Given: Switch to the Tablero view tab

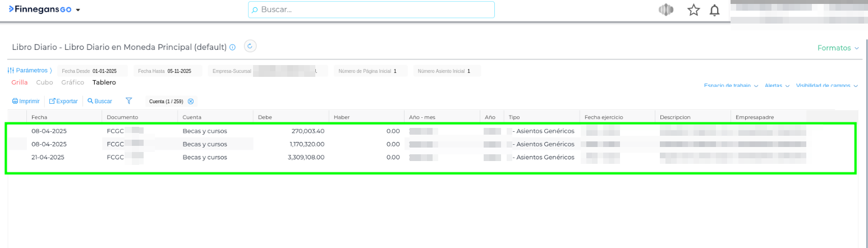Looking at the screenshot, I should 104,82.
